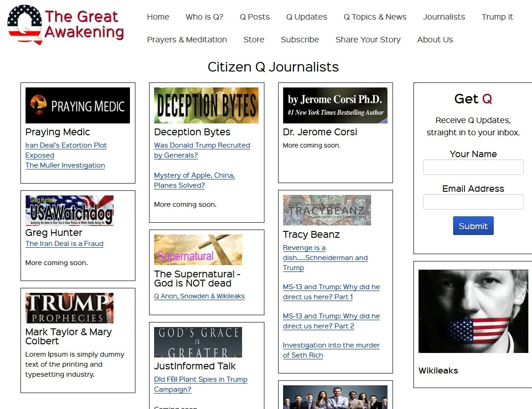532x409 pixels.
Task: Open Investigation into Seth Rich murder link
Action: pyautogui.click(x=331, y=350)
